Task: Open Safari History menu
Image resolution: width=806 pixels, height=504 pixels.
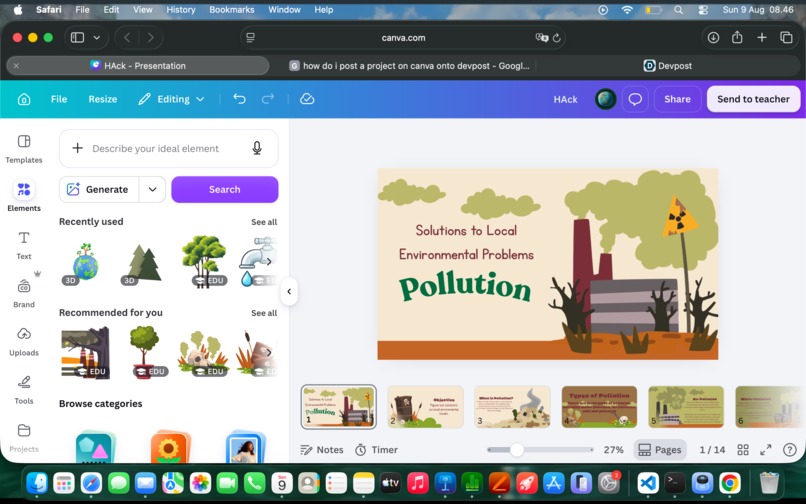Action: tap(180, 9)
